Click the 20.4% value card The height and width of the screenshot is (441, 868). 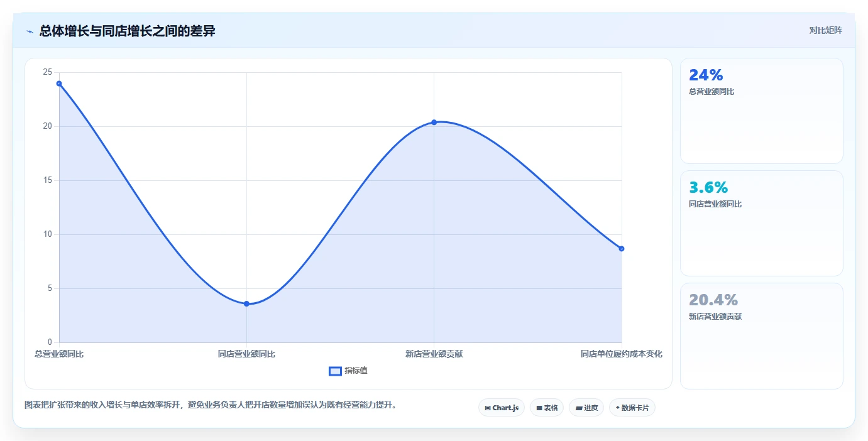[x=761, y=335]
